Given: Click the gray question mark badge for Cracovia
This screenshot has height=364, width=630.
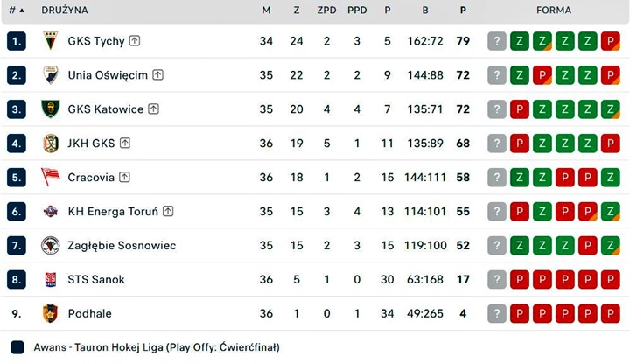Looking at the screenshot, I should 497,177.
